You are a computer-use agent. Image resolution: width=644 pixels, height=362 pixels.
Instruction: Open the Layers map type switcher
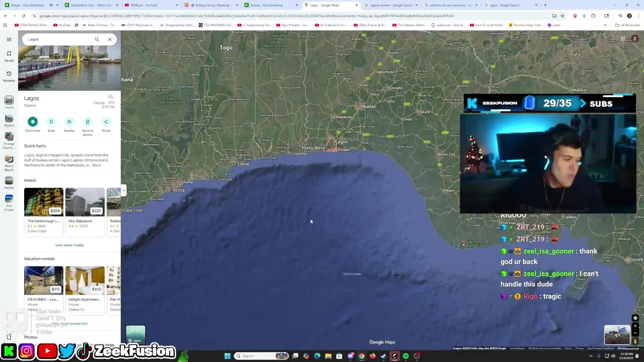[x=135, y=335]
